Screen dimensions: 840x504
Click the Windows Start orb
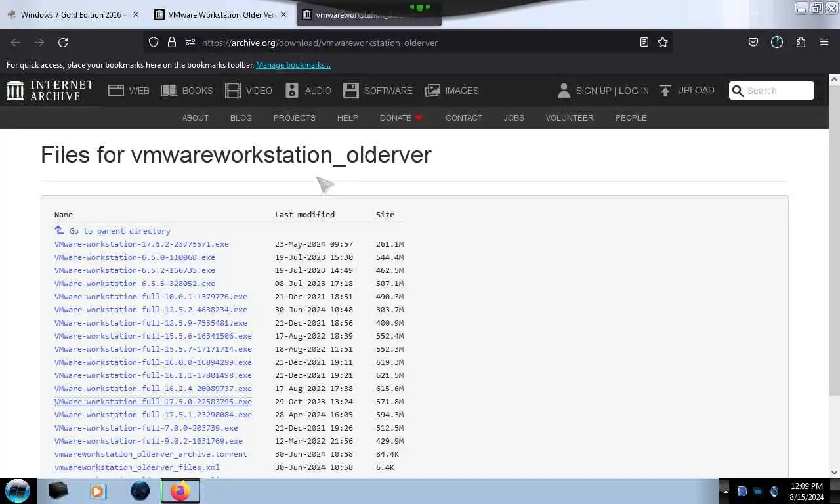coord(18,491)
